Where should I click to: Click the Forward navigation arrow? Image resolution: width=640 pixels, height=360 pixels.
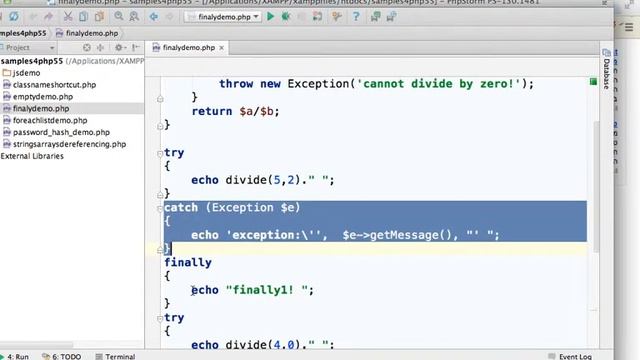click(x=169, y=17)
